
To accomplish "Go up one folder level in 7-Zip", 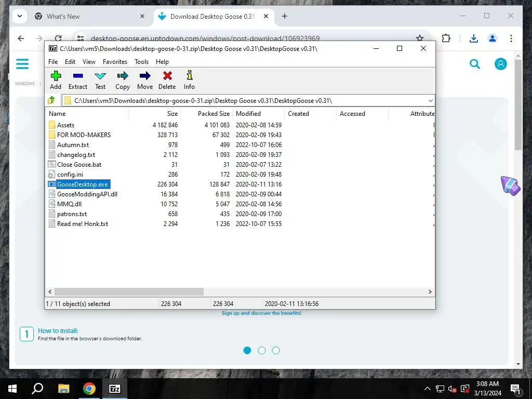I will click(51, 100).
